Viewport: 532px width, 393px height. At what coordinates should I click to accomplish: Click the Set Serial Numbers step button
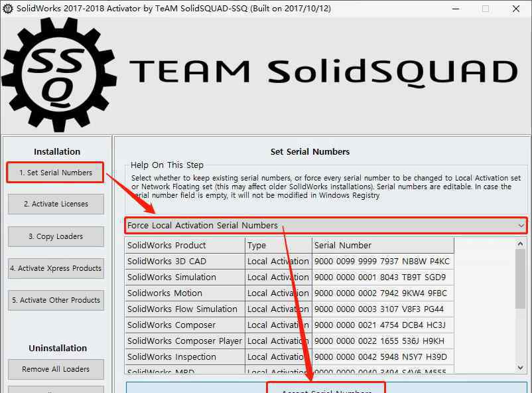[55, 172]
